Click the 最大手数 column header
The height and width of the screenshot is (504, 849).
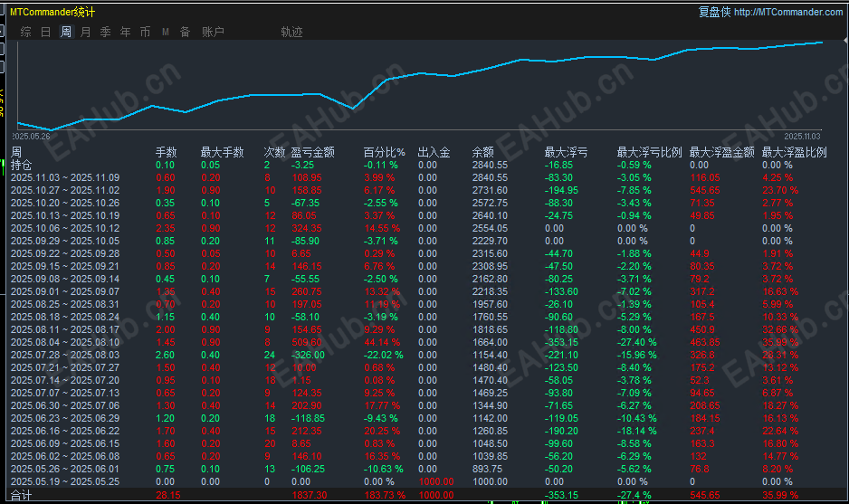pos(222,153)
